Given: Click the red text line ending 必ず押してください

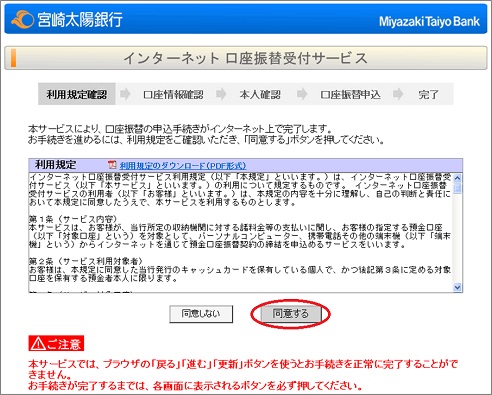Looking at the screenshot, I should (x=195, y=386).
